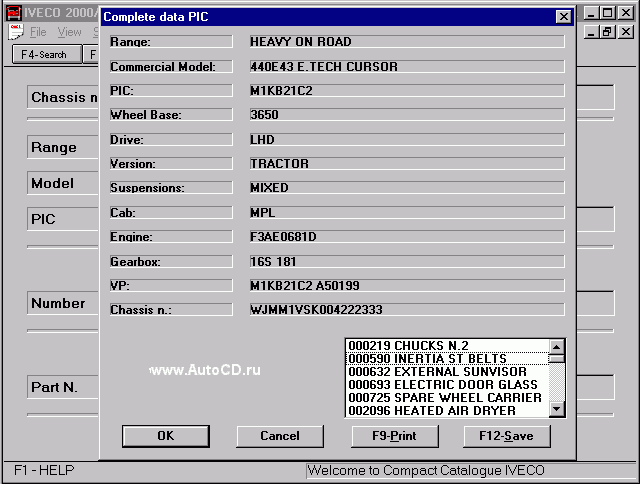Click the Suspensions label
The width and height of the screenshot is (640, 484).
pyautogui.click(x=171, y=188)
